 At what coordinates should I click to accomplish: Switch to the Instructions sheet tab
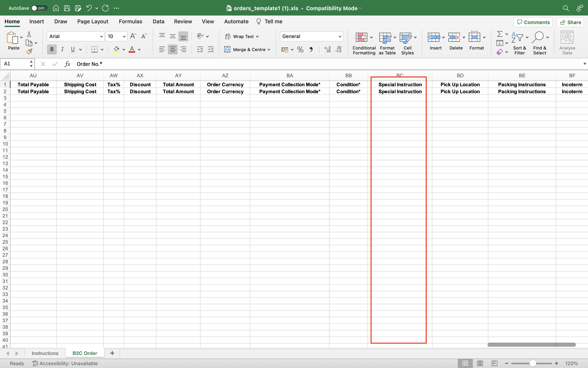pyautogui.click(x=45, y=353)
